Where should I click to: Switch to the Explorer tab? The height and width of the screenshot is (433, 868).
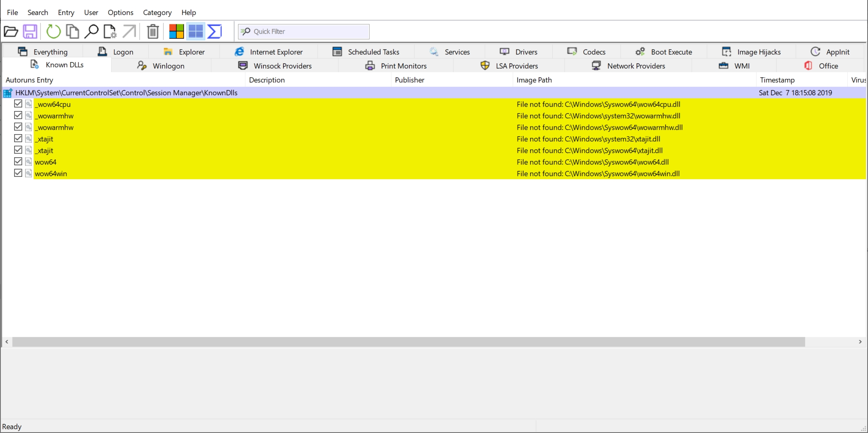(x=184, y=51)
